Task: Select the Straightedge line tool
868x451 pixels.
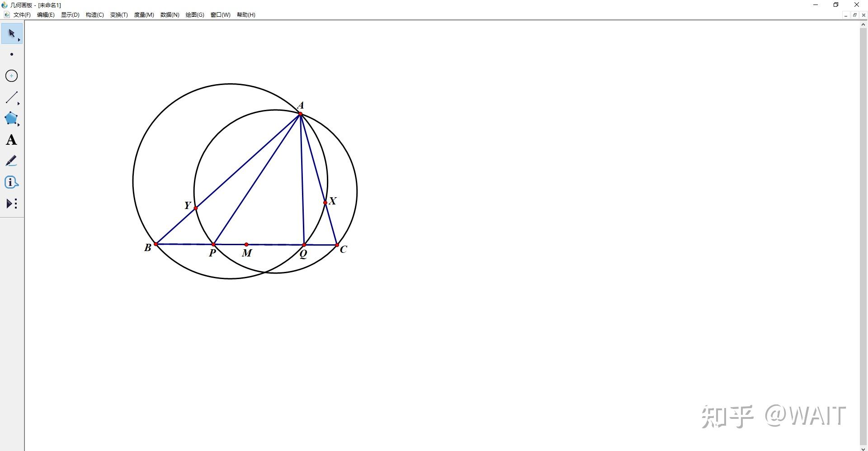Action: (x=12, y=97)
